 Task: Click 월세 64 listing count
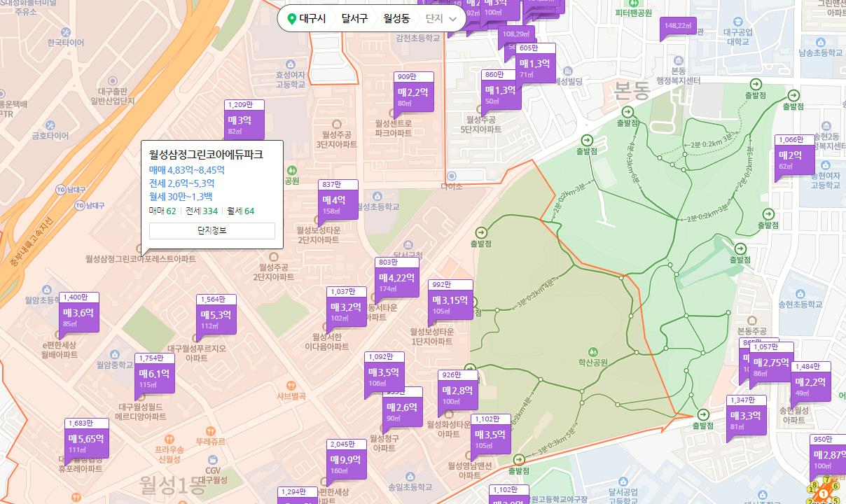coord(241,211)
